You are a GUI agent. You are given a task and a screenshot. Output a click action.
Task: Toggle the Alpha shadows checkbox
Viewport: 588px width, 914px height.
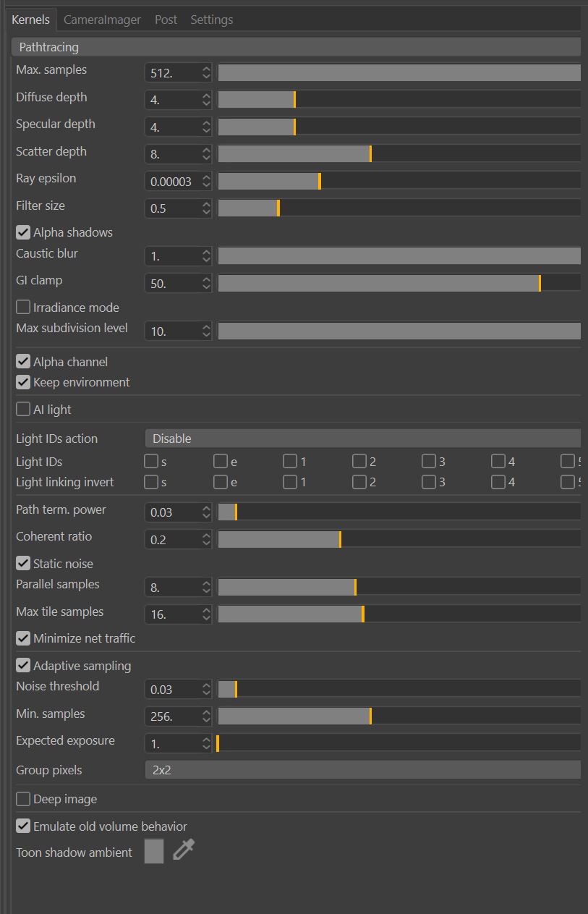point(24,232)
